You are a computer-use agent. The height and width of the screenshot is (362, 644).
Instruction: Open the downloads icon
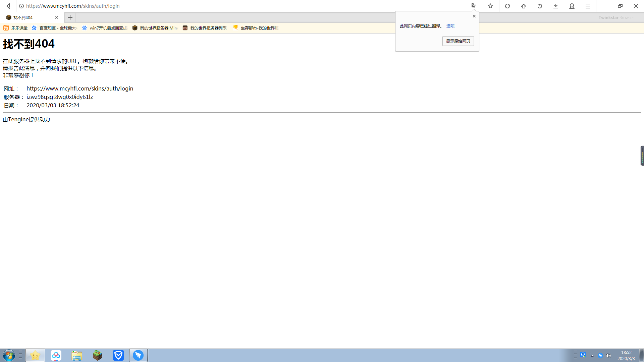[556, 6]
